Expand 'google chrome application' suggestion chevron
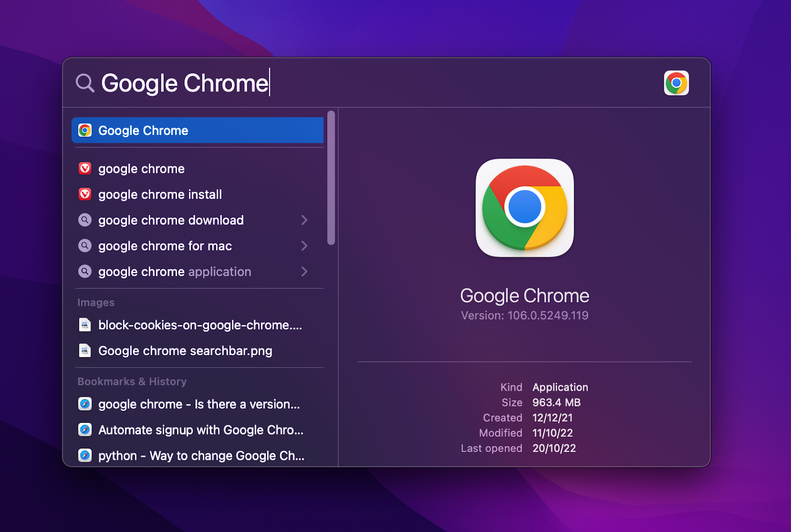Image resolution: width=791 pixels, height=532 pixels. pyautogui.click(x=305, y=271)
